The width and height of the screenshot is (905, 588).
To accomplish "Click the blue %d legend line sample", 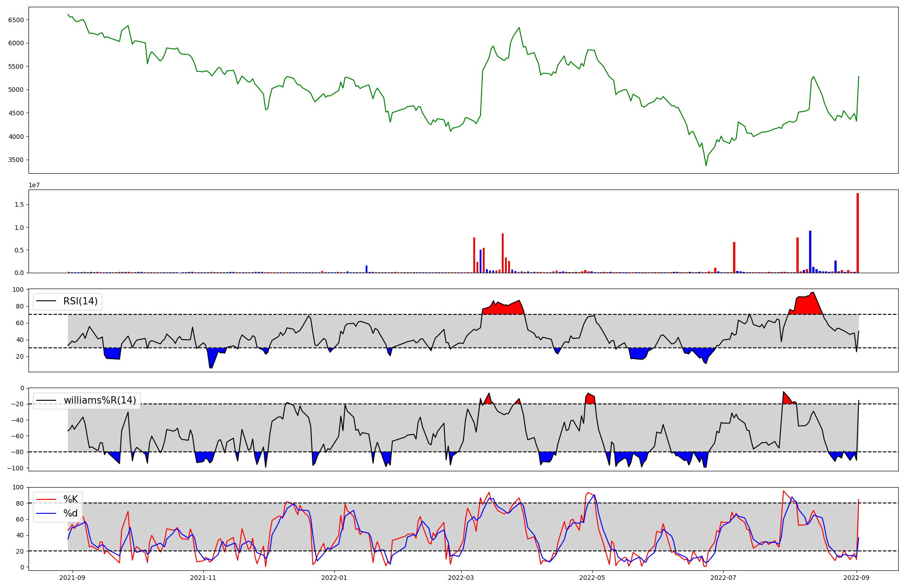I will [x=46, y=513].
